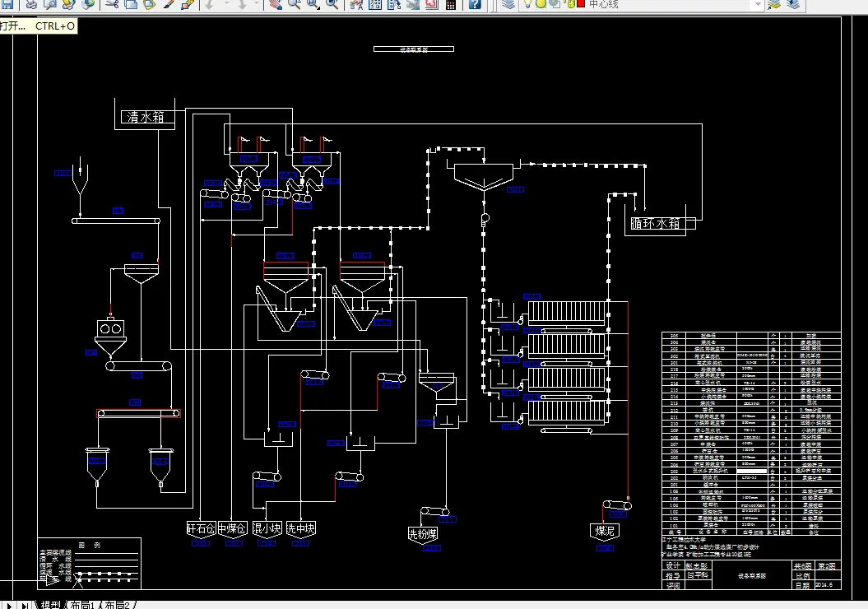Viewport: 868px width, 609px height.
Task: Click the 比例 cell in title block
Action: coord(803,576)
